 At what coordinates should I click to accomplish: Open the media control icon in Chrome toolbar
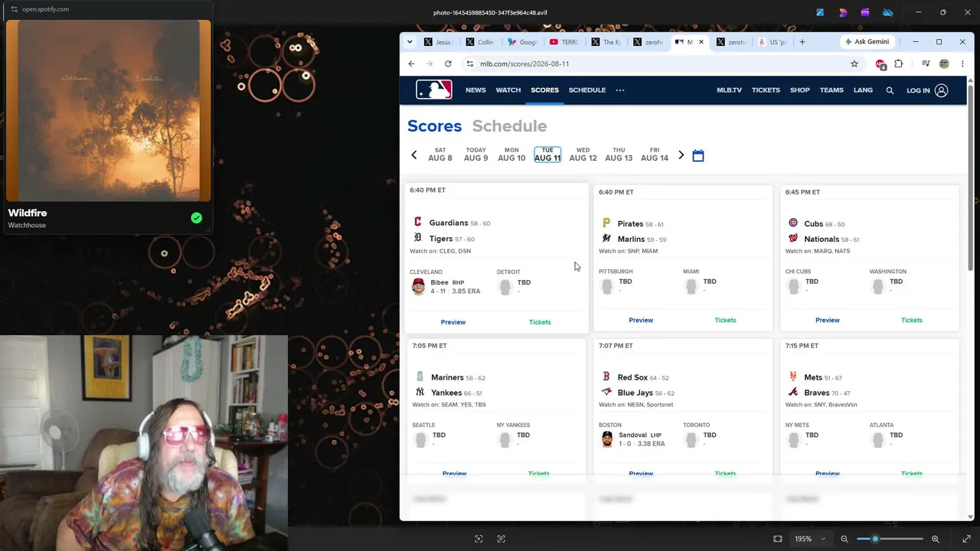pos(926,64)
